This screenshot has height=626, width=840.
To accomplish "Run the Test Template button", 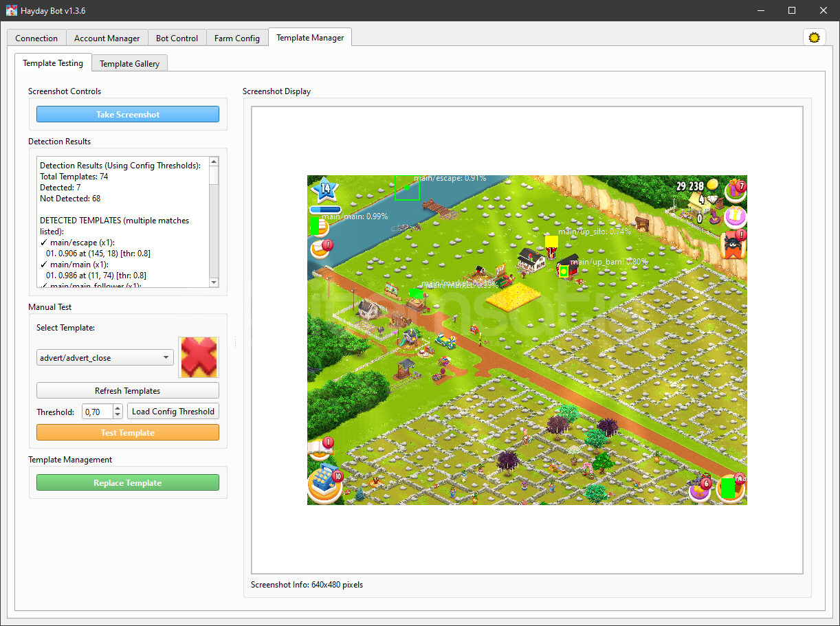I will click(x=128, y=432).
